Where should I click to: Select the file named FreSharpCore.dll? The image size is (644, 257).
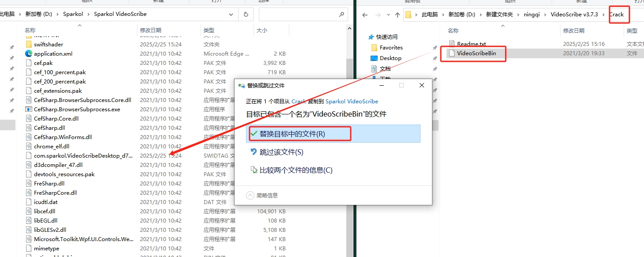(x=55, y=193)
